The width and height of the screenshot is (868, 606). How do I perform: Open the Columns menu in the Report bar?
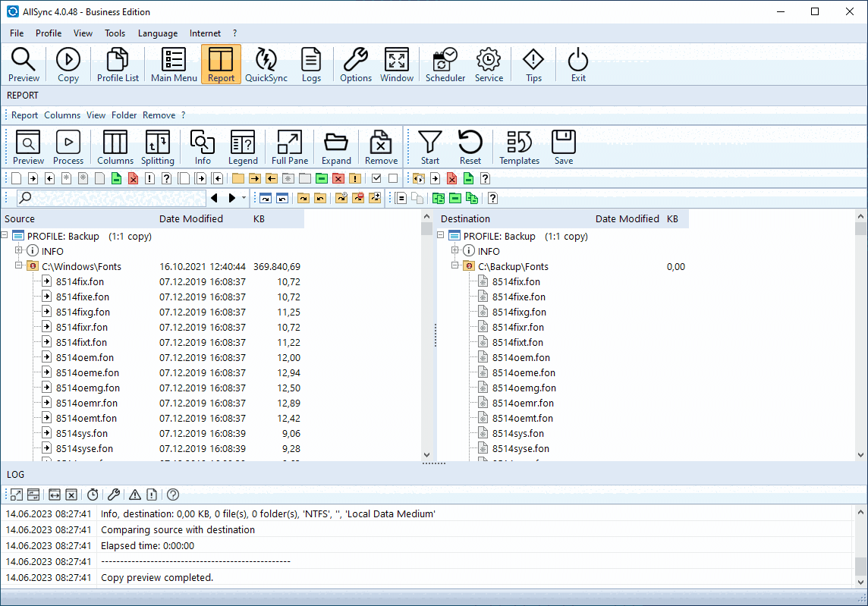61,115
